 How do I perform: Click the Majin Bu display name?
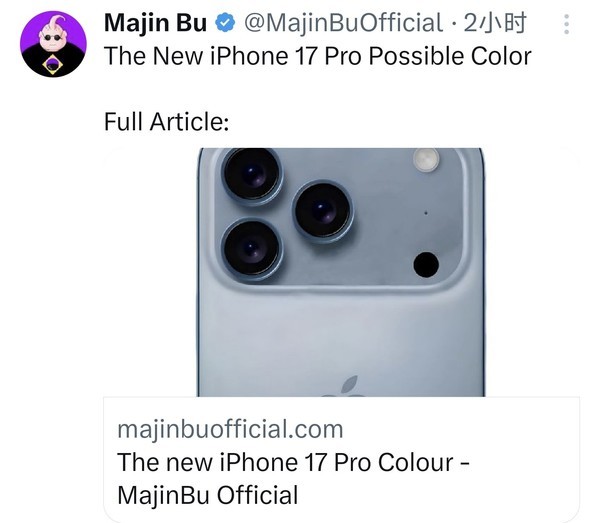[x=155, y=23]
